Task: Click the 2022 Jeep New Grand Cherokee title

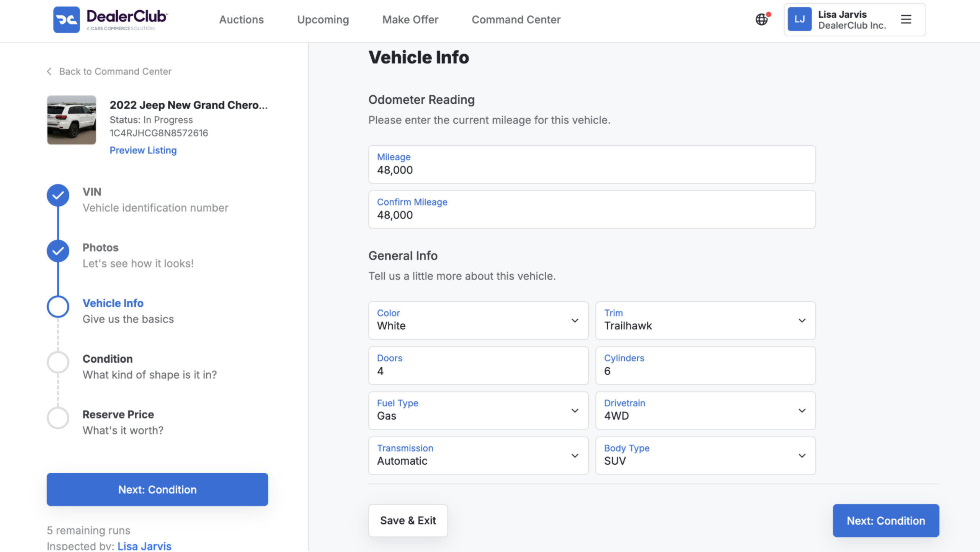Action: tap(188, 105)
